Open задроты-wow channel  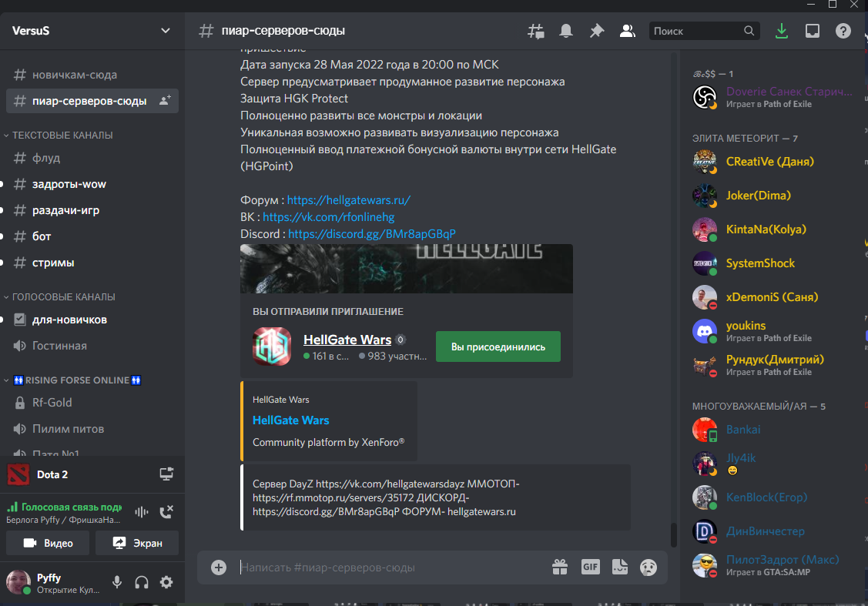92,184
